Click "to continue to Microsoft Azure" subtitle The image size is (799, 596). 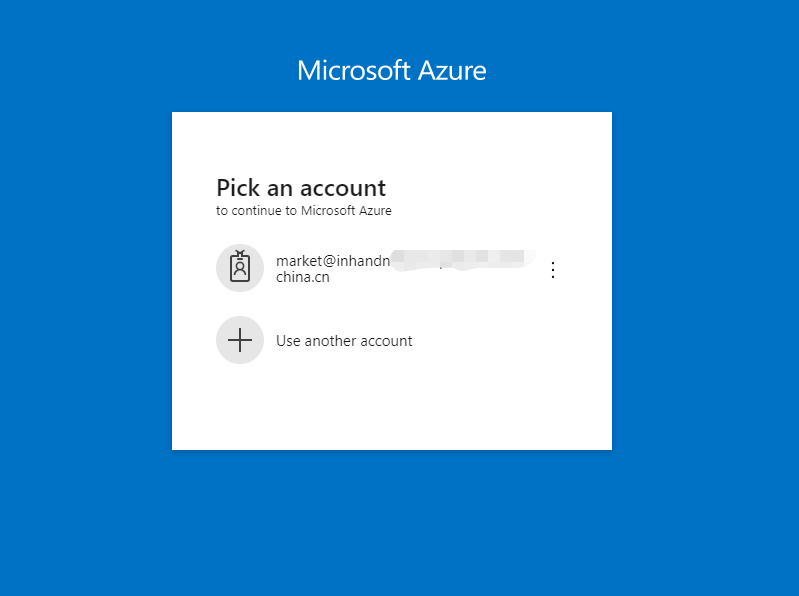coord(304,211)
